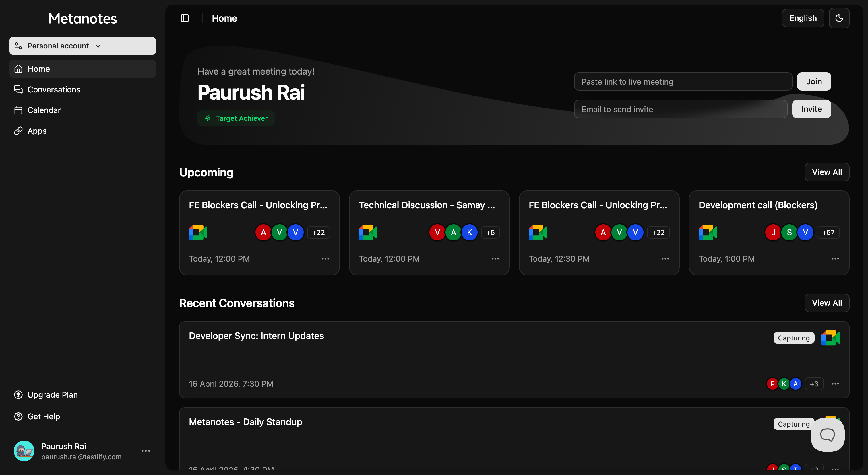Toggle the sidebar collapse icon

[x=185, y=18]
